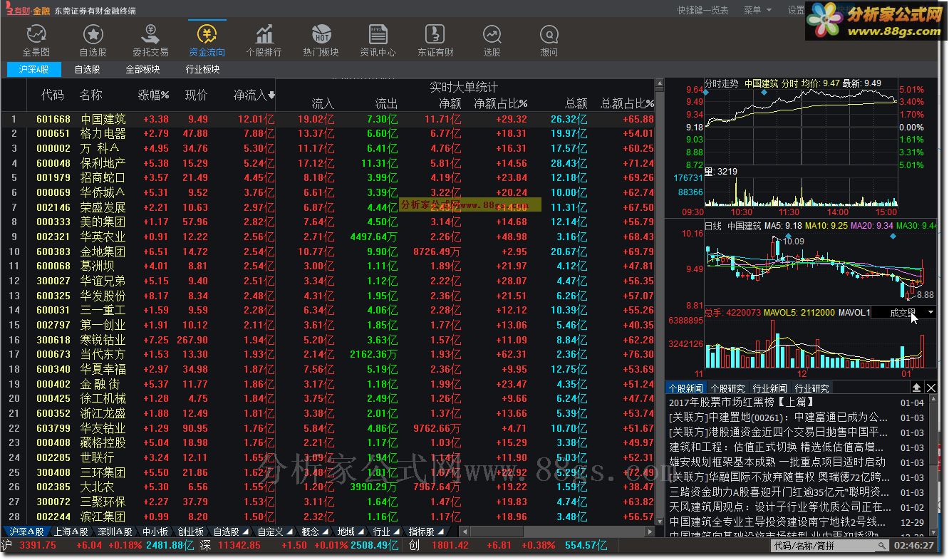Click Shanghai index value 3391.75
Screen dimensions: 949x560
coord(38,546)
